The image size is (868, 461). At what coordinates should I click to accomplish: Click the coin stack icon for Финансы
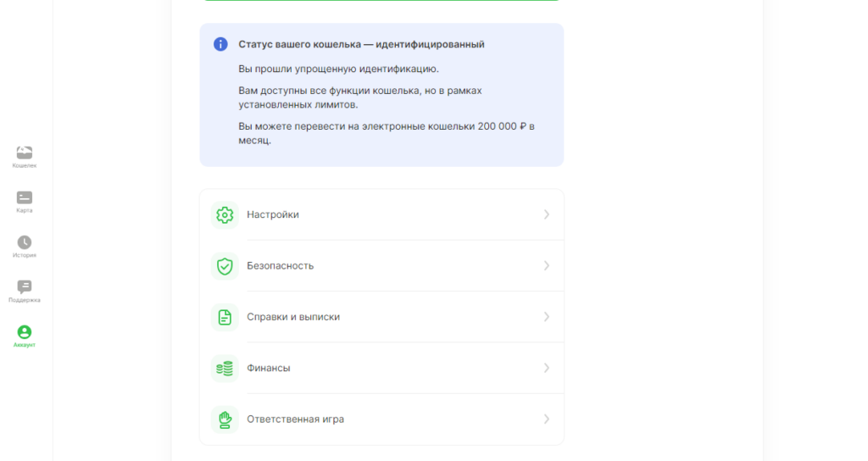225,369
